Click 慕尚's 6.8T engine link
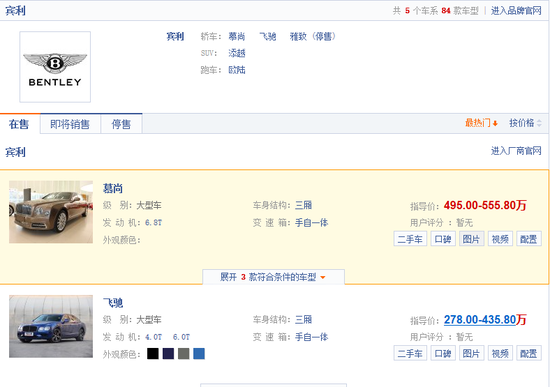The width and height of the screenshot is (550, 387). click(x=154, y=223)
